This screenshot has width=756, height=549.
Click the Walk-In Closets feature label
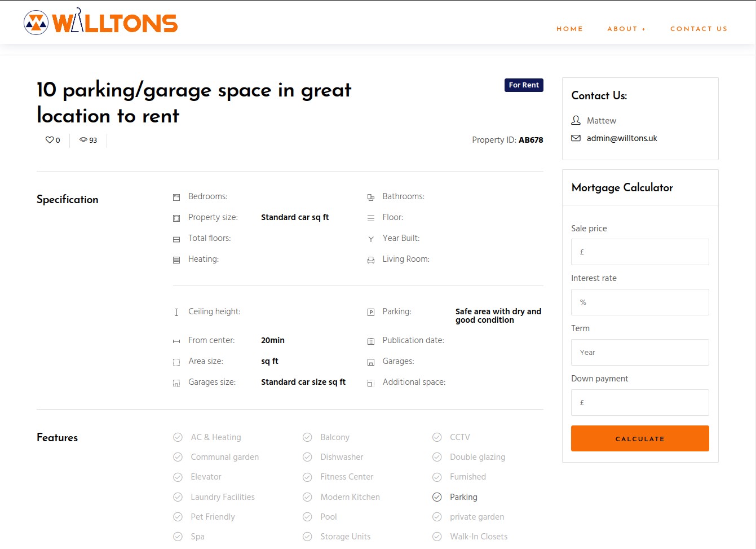coord(479,537)
